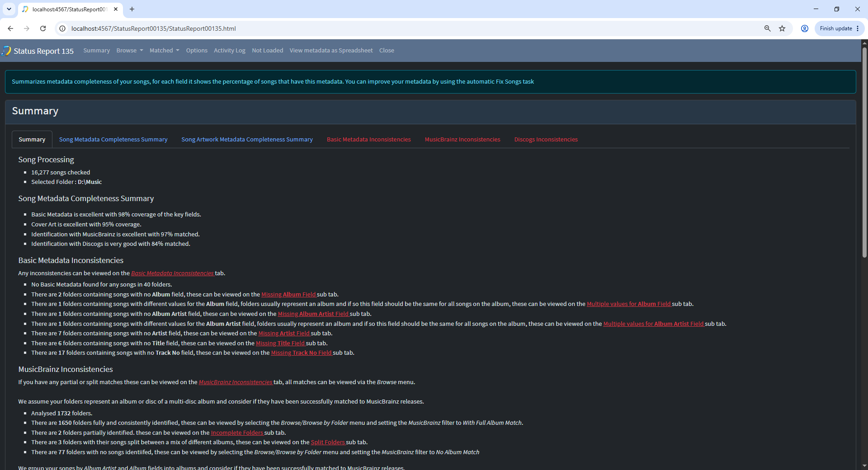
Task: Click the 'Cover Art is excellent with 95% coverage' line
Action: (x=86, y=225)
